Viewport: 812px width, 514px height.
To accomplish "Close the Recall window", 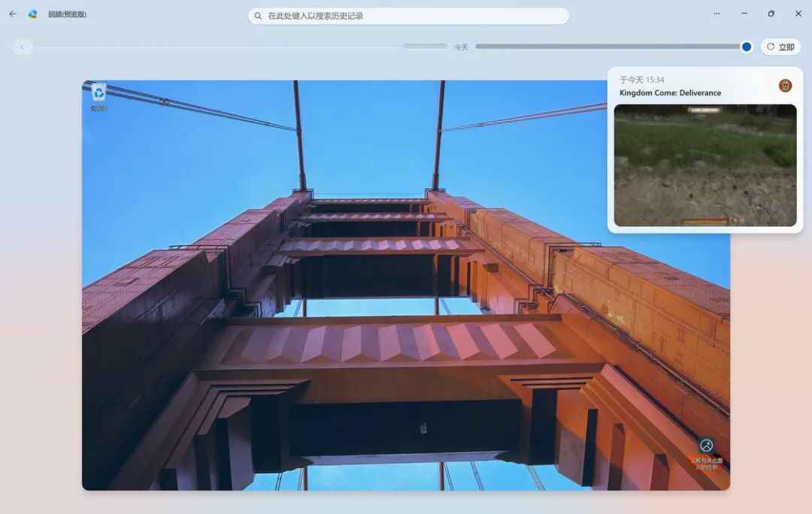I will pos(798,14).
